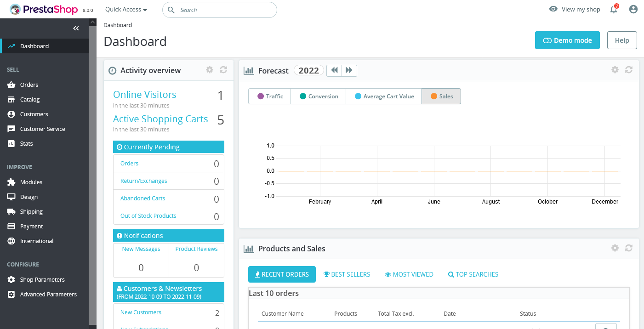This screenshot has height=329, width=644.
Task: Collapse the left sidebar menu
Action: click(x=76, y=28)
